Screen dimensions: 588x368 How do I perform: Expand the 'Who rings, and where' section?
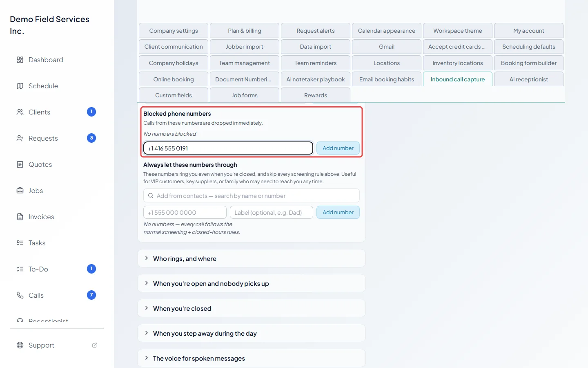pyautogui.click(x=252, y=258)
